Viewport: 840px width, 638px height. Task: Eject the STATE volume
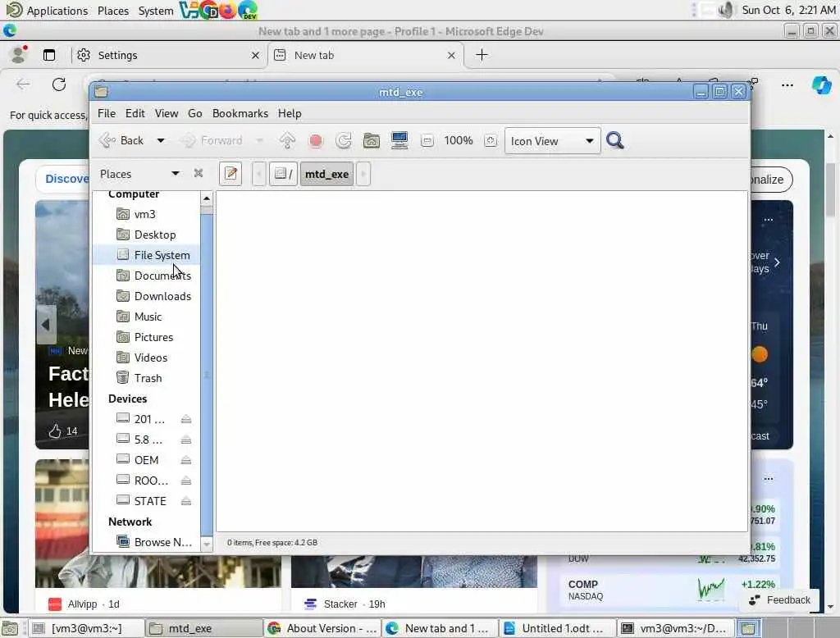click(x=186, y=501)
